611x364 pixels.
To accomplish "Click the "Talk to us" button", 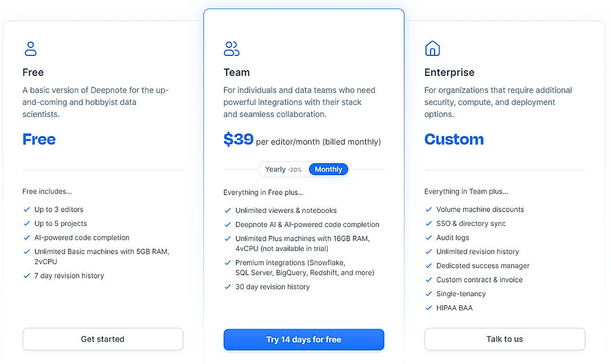I will [504, 339].
